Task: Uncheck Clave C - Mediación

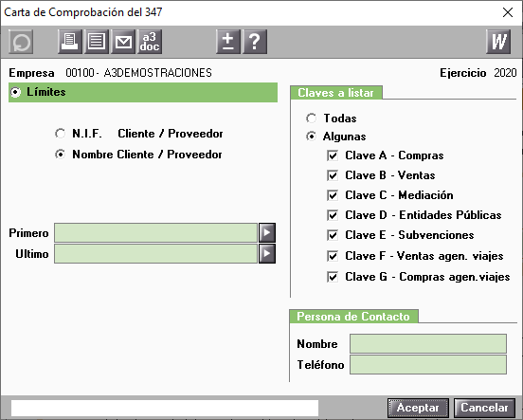Action: 333,195
